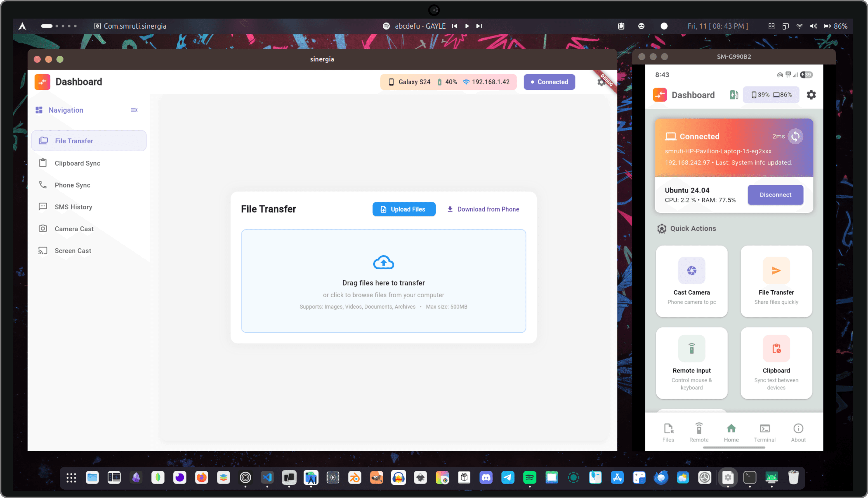Open Remote Input quick action
This screenshot has width=868, height=498.
(x=691, y=363)
